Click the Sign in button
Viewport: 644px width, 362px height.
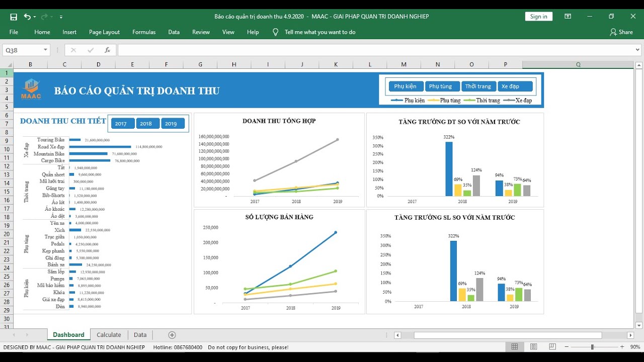538,17
